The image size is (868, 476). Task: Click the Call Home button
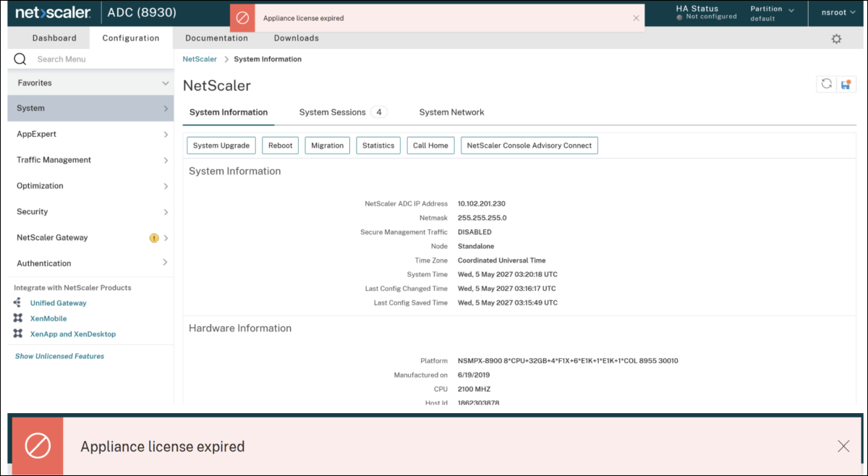[430, 145]
